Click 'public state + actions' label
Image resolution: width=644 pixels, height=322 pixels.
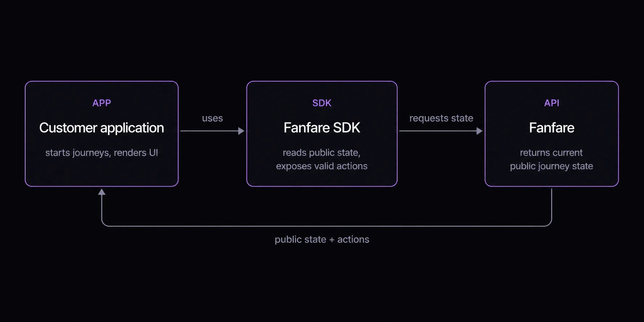pyautogui.click(x=322, y=240)
